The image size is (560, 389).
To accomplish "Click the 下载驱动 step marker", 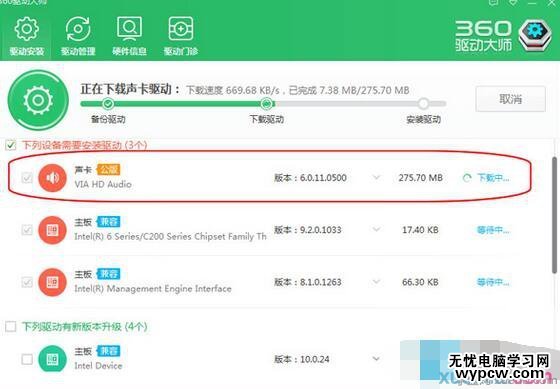I will pos(266,104).
